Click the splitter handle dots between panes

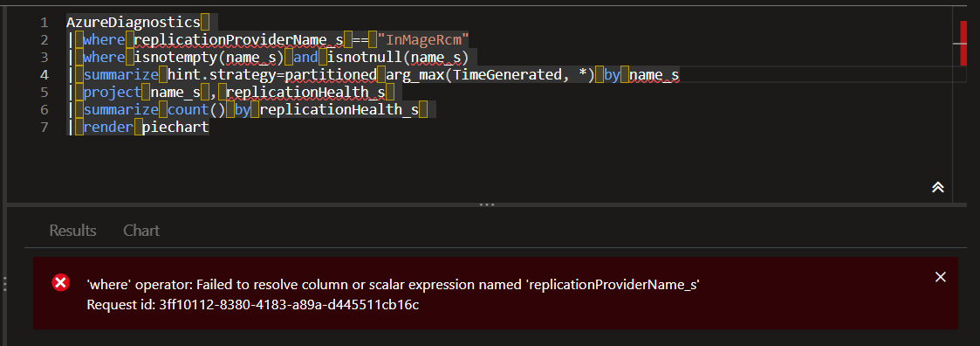(x=487, y=204)
